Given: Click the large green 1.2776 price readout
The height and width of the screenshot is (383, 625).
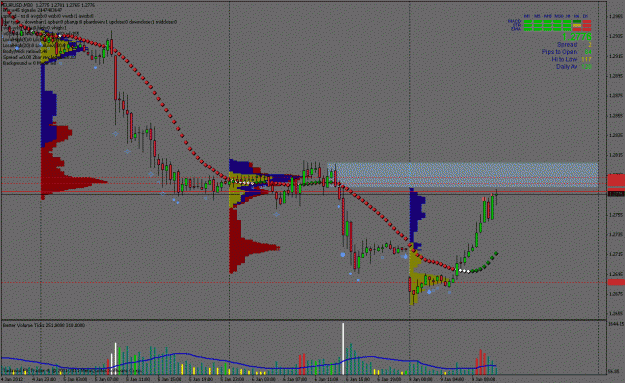Looking at the screenshot, I should [x=576, y=37].
